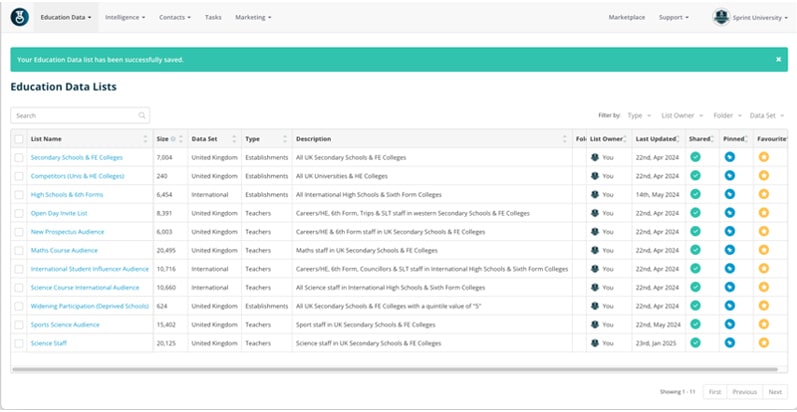
Task: Click favourite star for Science Staff row
Action: coord(763,343)
